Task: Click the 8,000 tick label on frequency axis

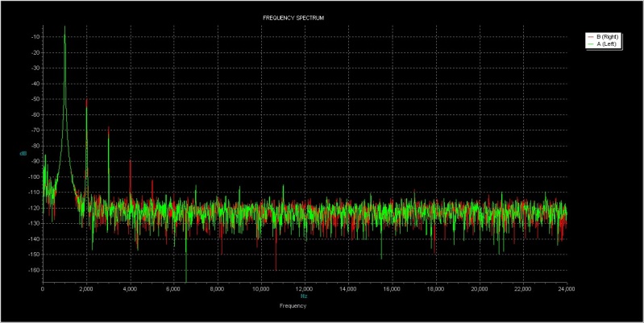Action: coord(218,289)
